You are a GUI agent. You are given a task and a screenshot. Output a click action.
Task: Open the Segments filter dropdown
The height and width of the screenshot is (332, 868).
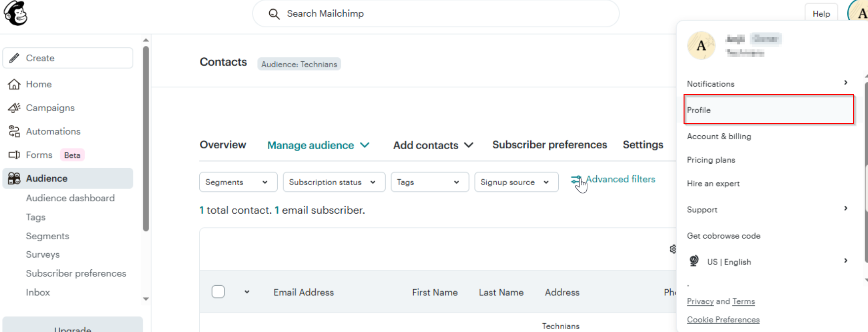238,182
